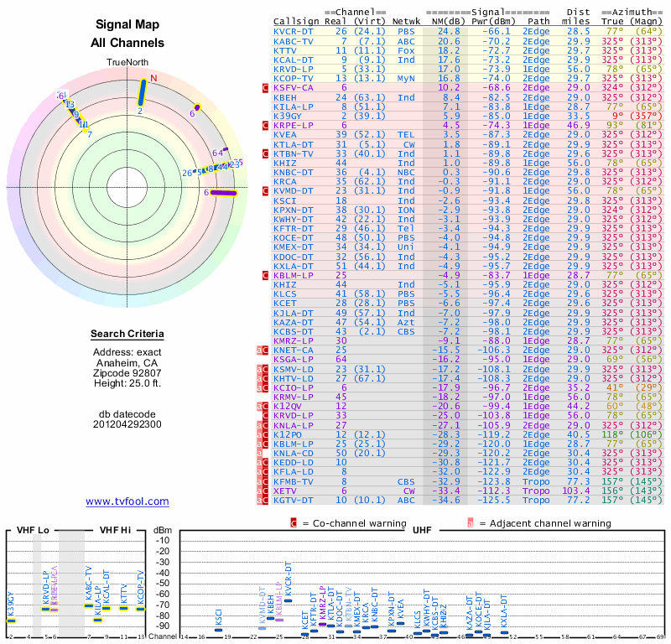Click the co-channel 'C' icon beside XETV
This screenshot has height=644, width=671.
tap(265, 491)
